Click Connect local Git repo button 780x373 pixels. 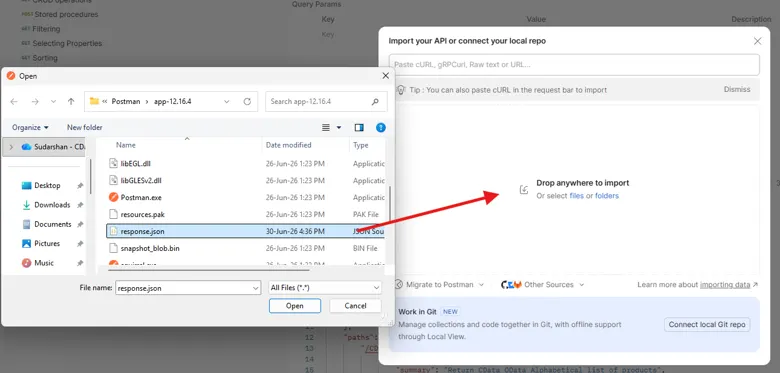point(707,325)
